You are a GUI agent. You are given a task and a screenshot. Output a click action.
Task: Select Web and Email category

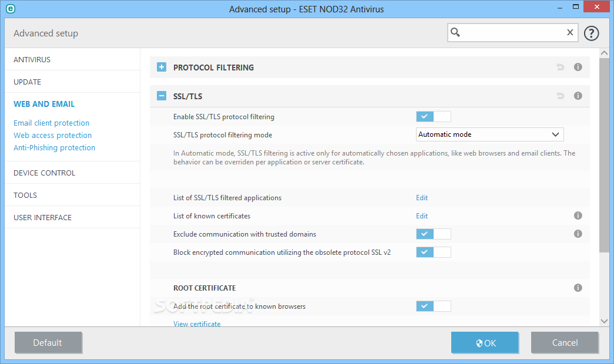[44, 104]
